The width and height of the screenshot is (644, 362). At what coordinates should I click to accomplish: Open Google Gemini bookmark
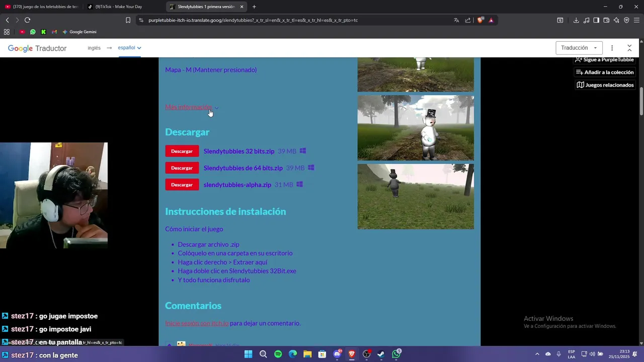point(79,32)
